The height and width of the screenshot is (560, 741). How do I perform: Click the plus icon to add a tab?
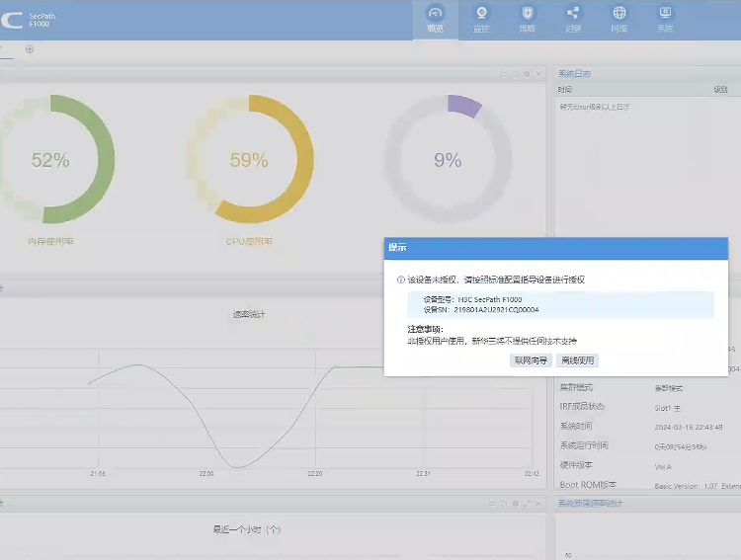pyautogui.click(x=29, y=49)
